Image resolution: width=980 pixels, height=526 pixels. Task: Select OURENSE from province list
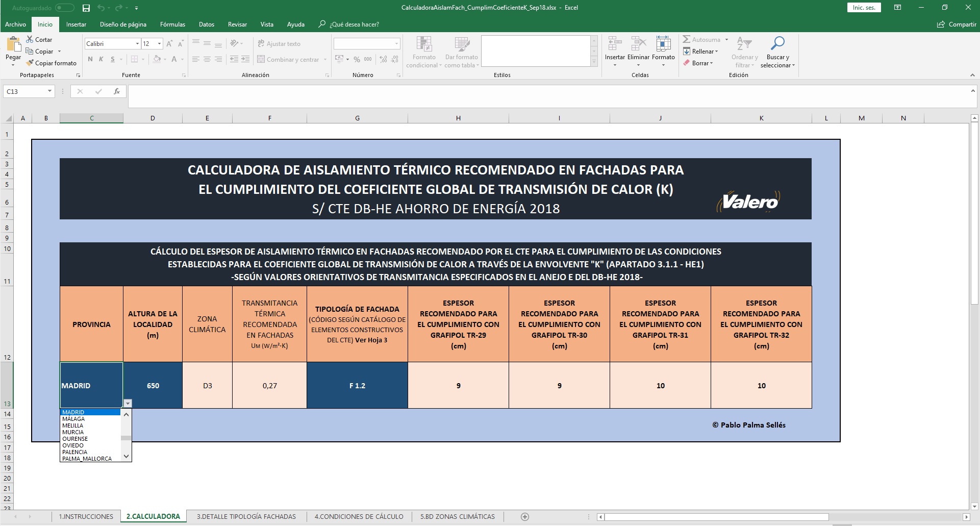(90, 439)
